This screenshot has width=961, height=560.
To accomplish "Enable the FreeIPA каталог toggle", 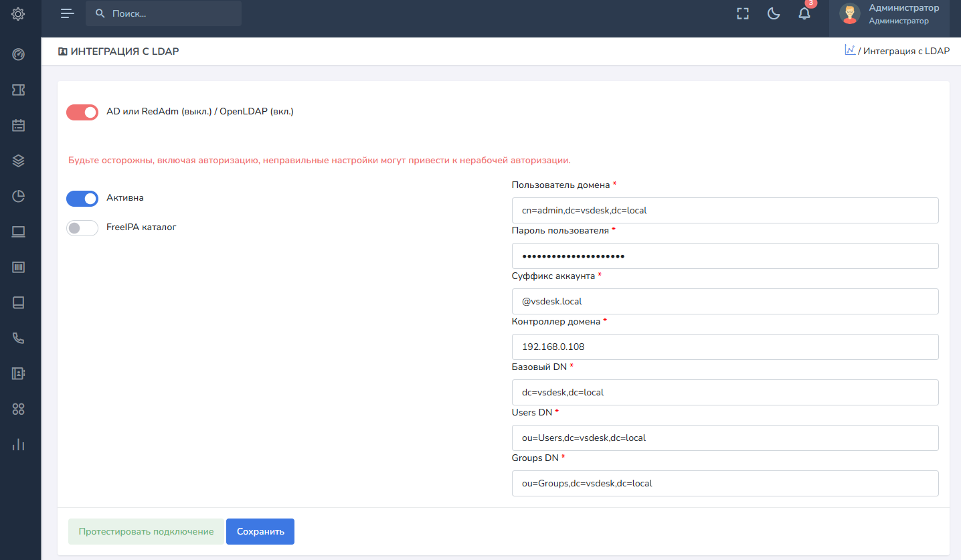I will coord(82,228).
